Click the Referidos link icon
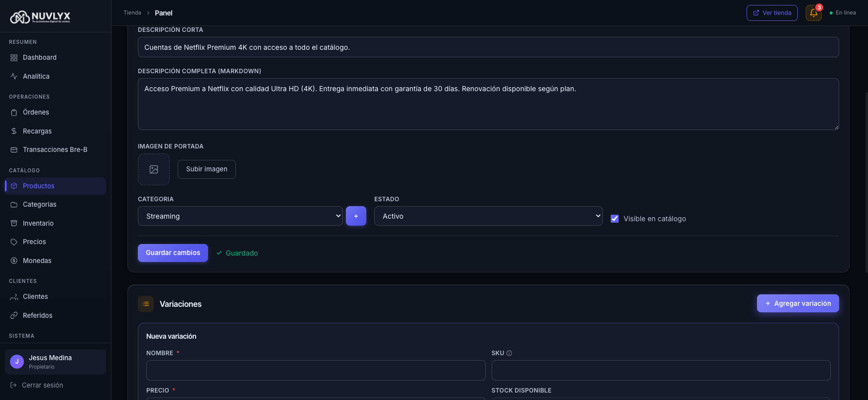This screenshot has width=868, height=400. pyautogui.click(x=14, y=315)
